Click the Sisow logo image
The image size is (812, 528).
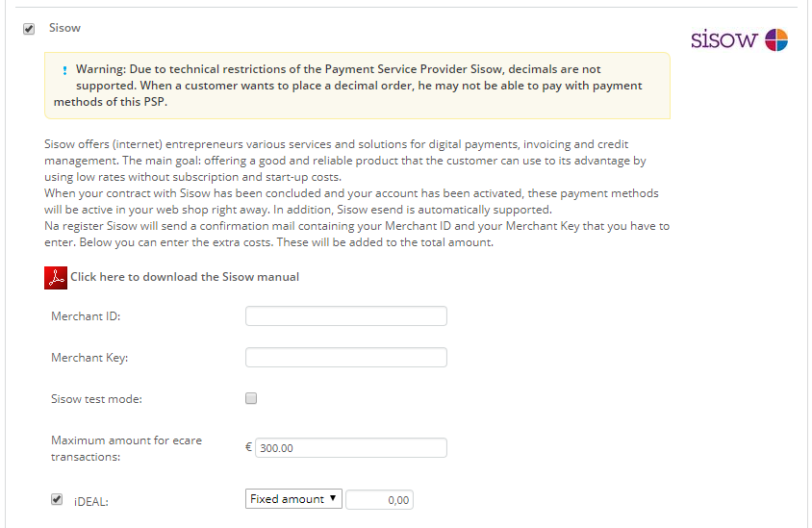pyautogui.click(x=739, y=40)
